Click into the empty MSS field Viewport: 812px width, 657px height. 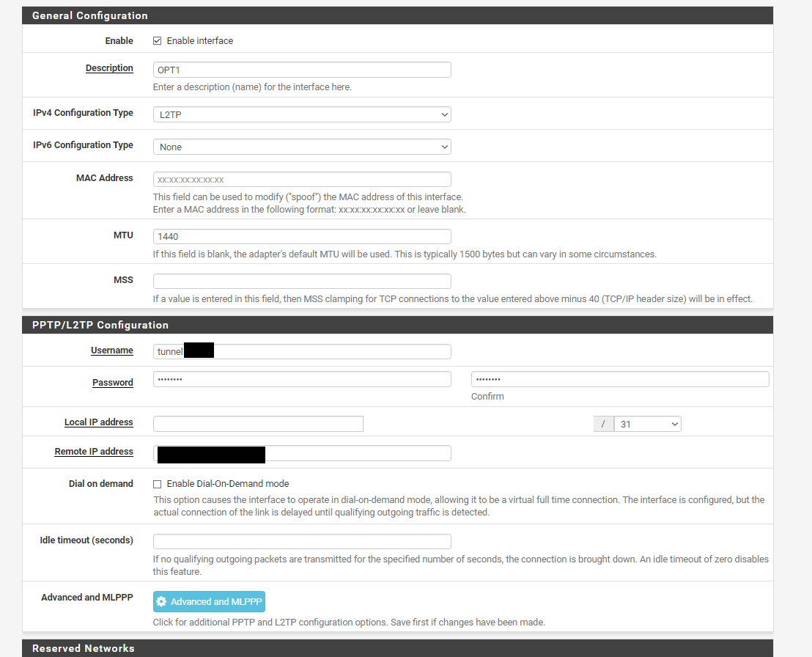tap(301, 281)
